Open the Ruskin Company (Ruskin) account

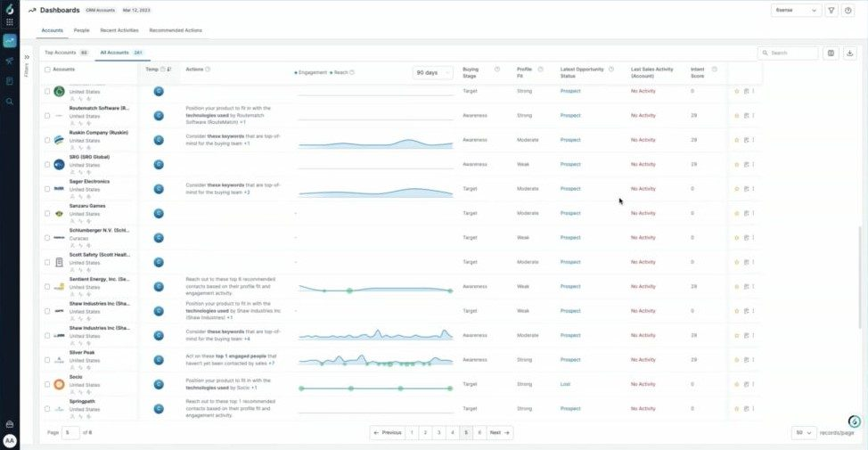point(99,133)
